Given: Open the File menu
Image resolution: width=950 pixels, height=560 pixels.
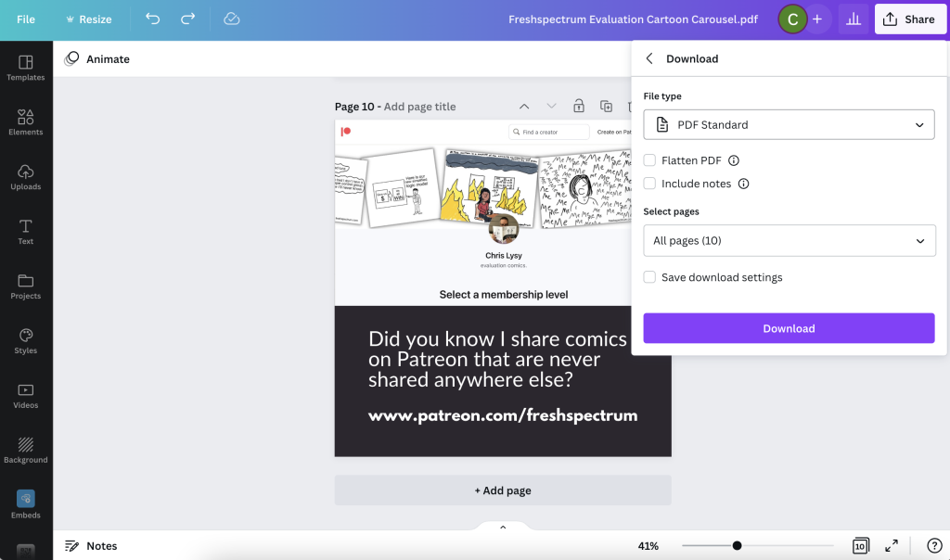Looking at the screenshot, I should click(x=25, y=19).
